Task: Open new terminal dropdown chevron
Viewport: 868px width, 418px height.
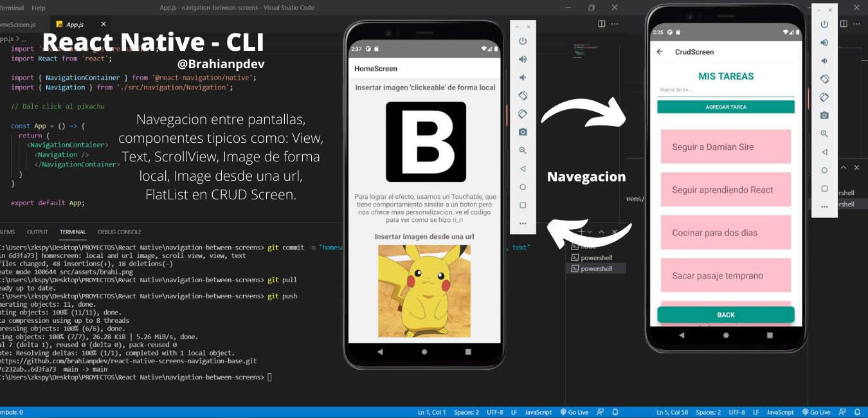Action: [x=589, y=232]
